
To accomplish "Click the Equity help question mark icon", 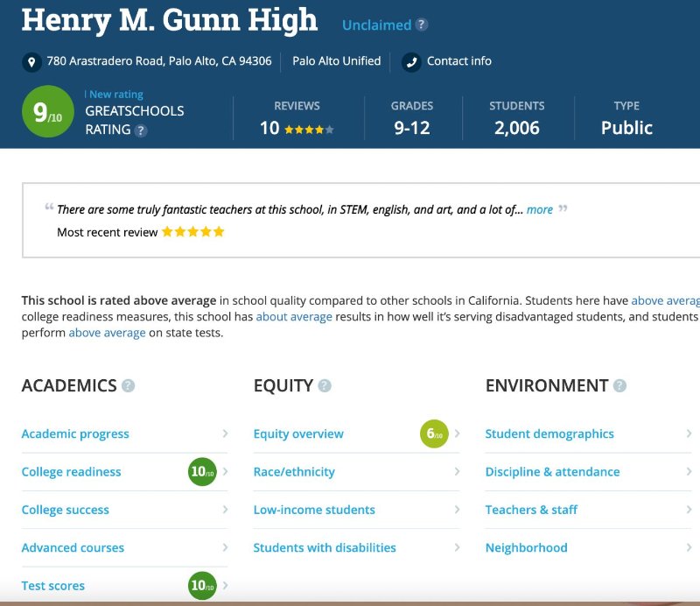I will point(325,385).
